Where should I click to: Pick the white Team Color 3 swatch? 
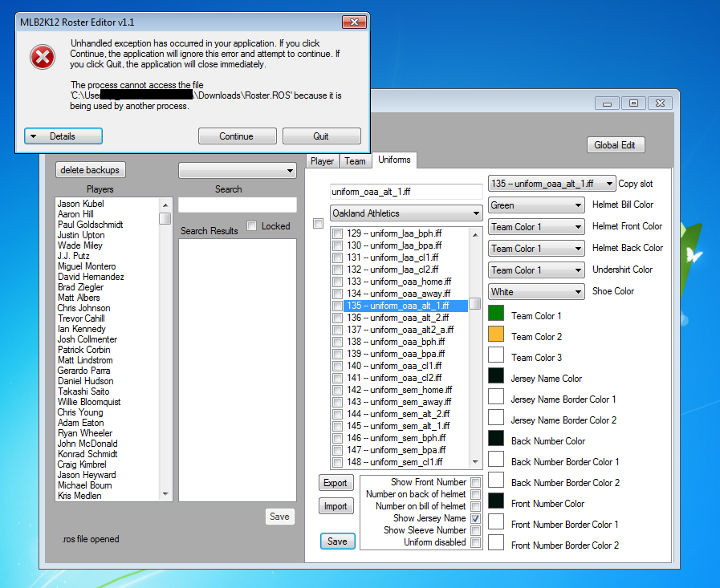pos(496,355)
